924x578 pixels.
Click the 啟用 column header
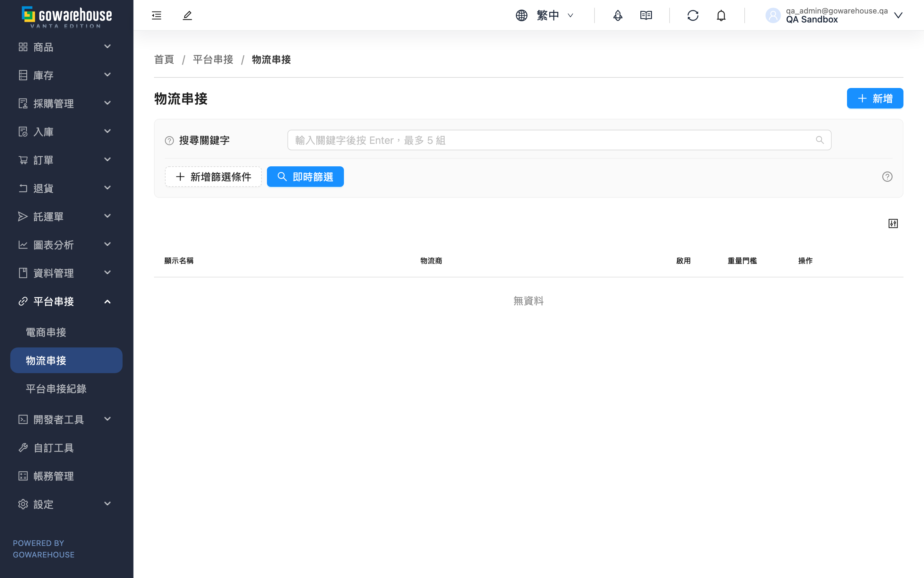(x=683, y=261)
